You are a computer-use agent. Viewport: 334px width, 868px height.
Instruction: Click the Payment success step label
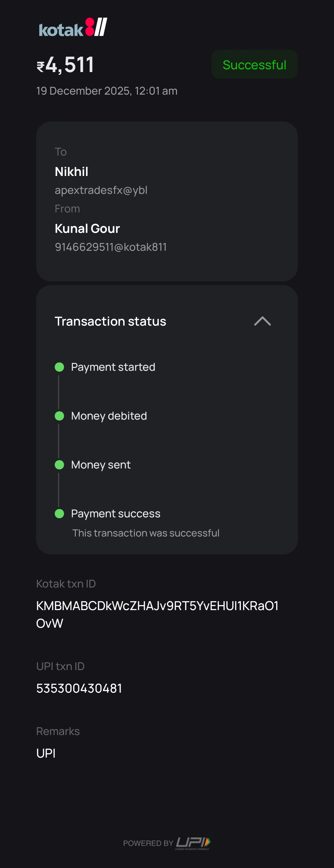tap(116, 514)
